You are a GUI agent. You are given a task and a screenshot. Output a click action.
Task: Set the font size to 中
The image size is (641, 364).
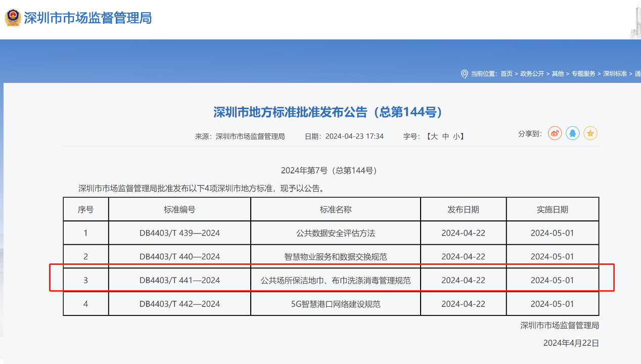445,136
